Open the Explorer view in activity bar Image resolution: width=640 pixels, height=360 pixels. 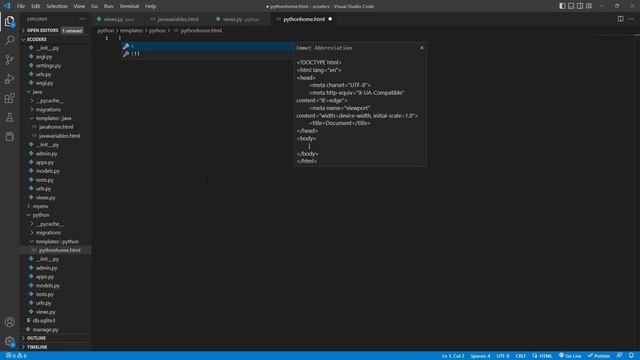click(9, 21)
